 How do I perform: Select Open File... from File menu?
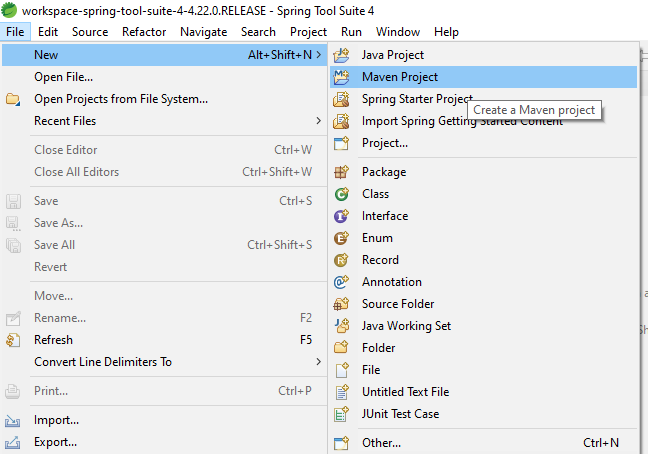tap(164, 77)
